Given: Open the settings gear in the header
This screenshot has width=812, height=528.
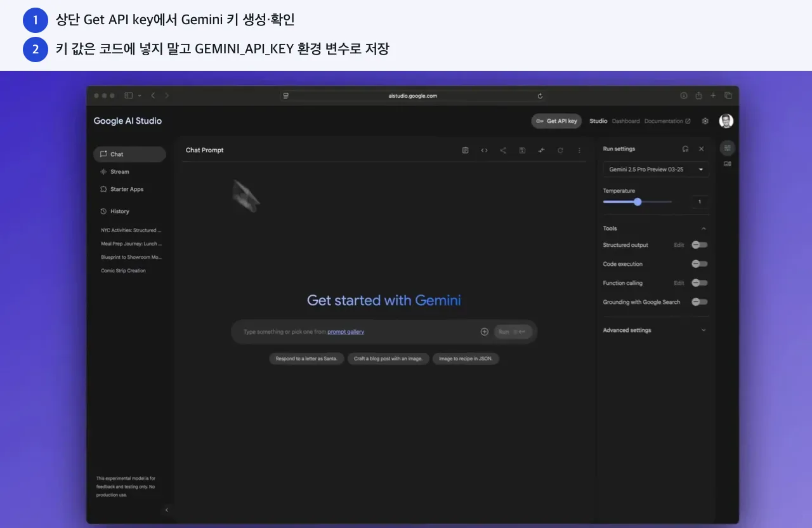Looking at the screenshot, I should pos(705,121).
